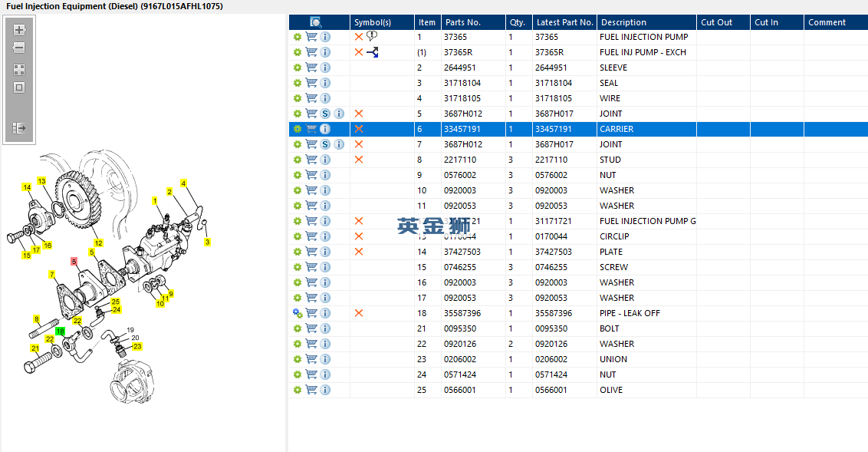Select callout 13 in the diagram
The height and width of the screenshot is (452, 868).
click(x=41, y=181)
